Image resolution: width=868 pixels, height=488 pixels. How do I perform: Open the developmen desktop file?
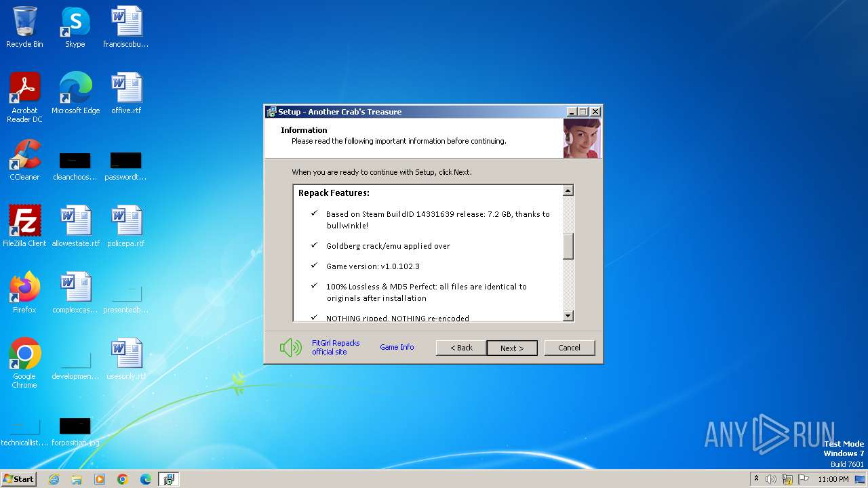click(75, 365)
